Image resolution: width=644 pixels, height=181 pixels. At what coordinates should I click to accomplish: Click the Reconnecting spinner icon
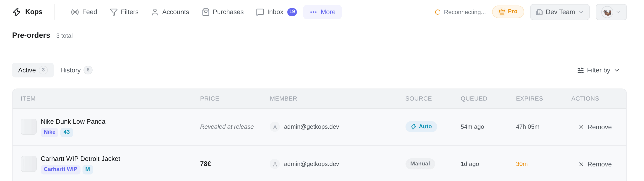[437, 12]
